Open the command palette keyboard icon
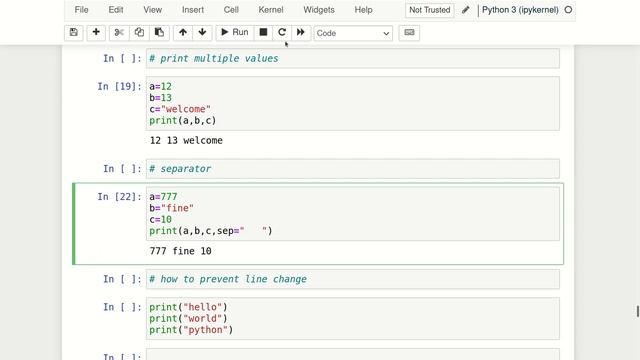Image resolution: width=640 pixels, height=360 pixels. coord(409,33)
